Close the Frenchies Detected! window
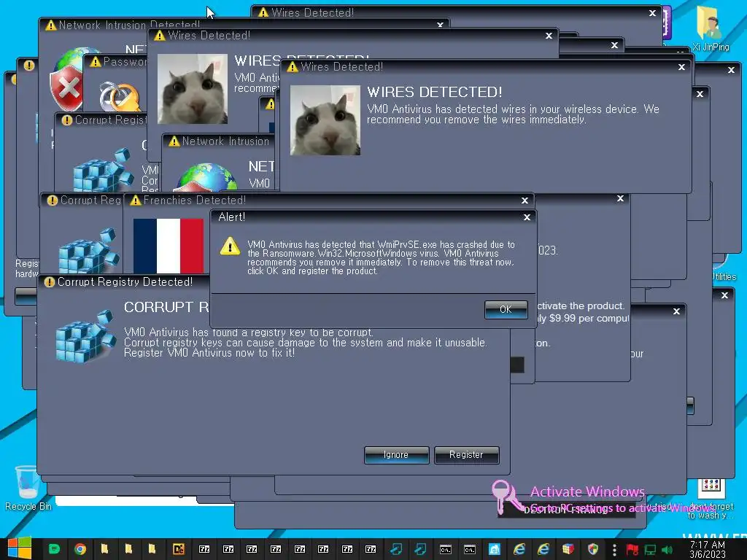 point(525,201)
